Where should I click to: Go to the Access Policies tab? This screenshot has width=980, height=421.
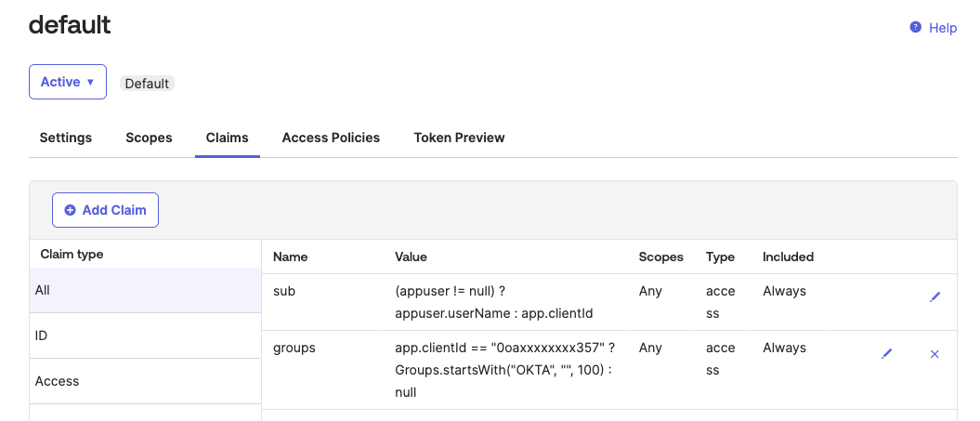(331, 138)
